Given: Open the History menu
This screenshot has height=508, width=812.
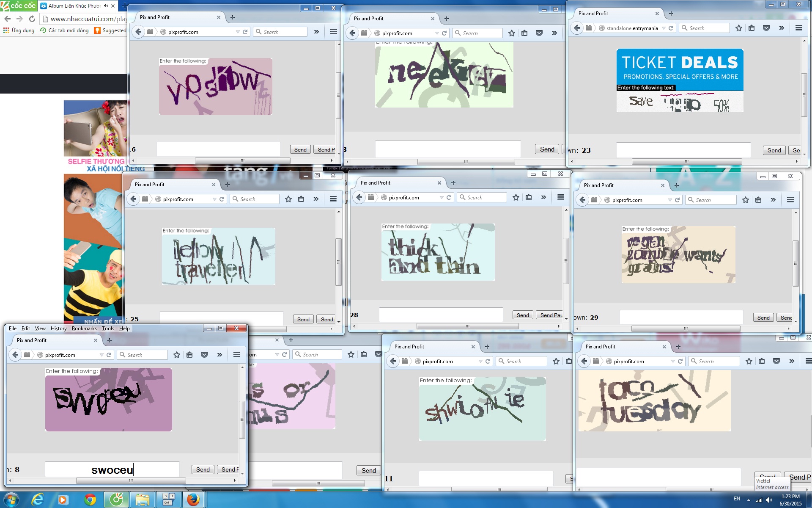Looking at the screenshot, I should [x=58, y=329].
